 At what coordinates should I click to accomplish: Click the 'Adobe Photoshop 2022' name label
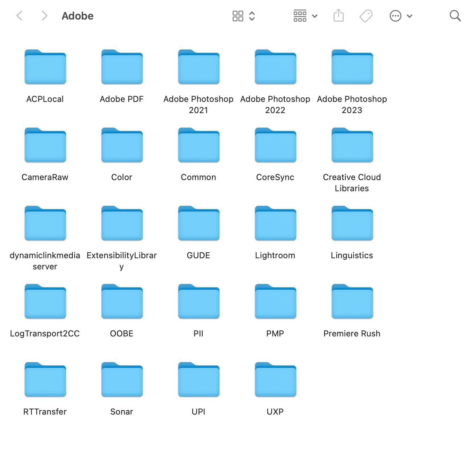tap(275, 105)
